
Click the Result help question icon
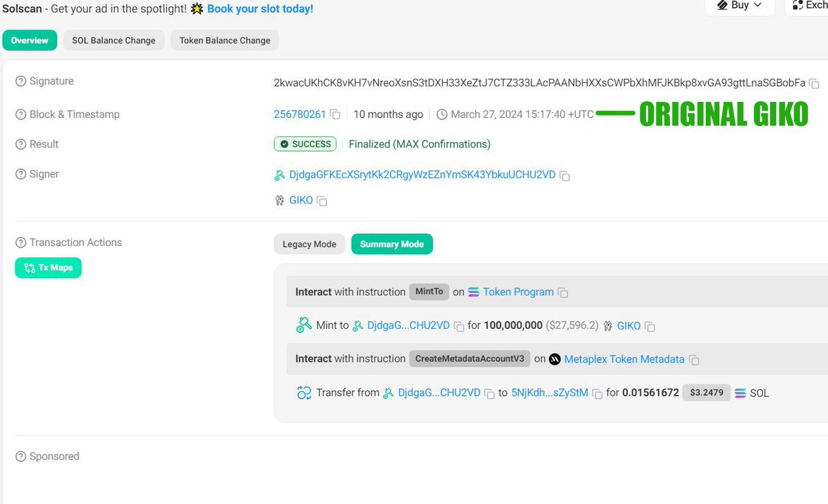(x=21, y=144)
